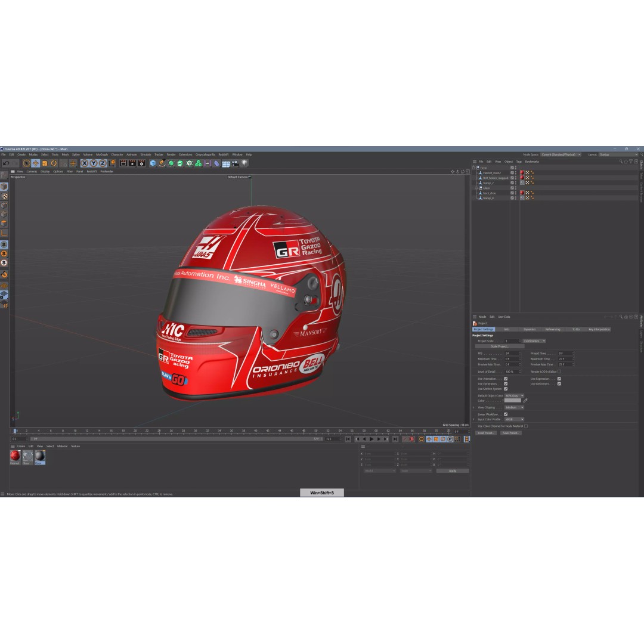This screenshot has width=644, height=644.
Task: Click the FPS value field
Action: click(512, 353)
